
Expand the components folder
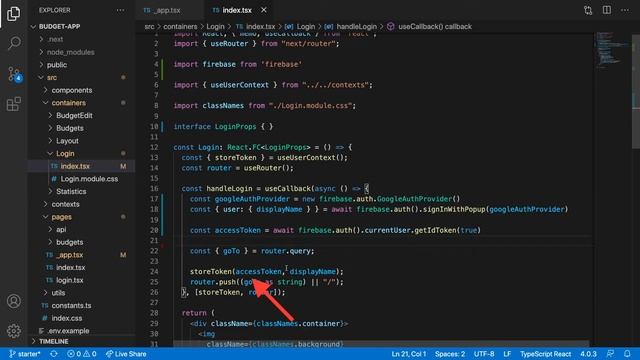coord(82,90)
